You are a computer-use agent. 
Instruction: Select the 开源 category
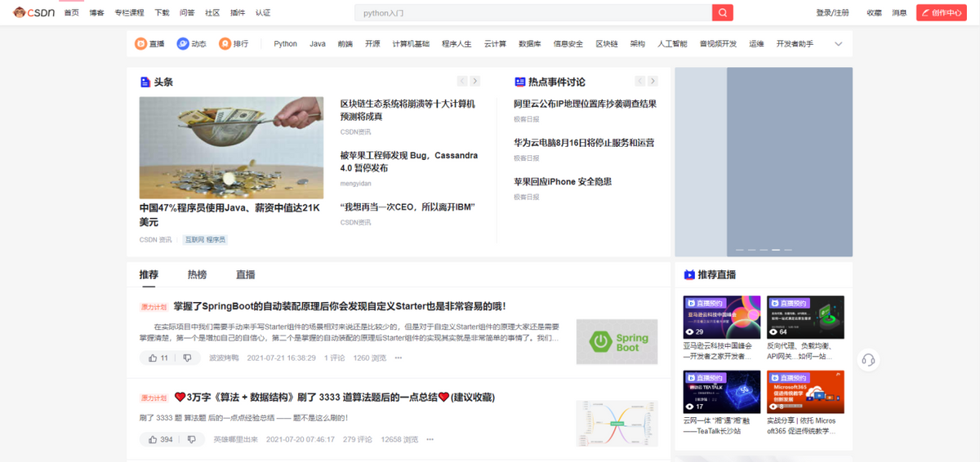coord(372,44)
